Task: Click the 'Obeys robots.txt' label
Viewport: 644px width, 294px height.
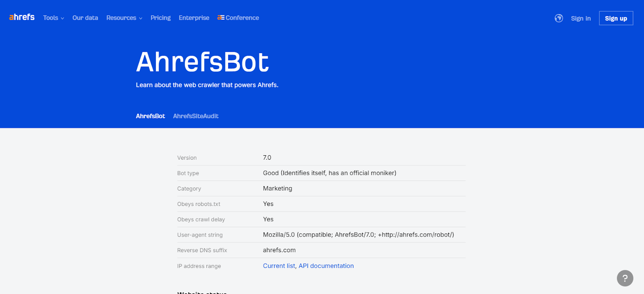Action: [199, 204]
